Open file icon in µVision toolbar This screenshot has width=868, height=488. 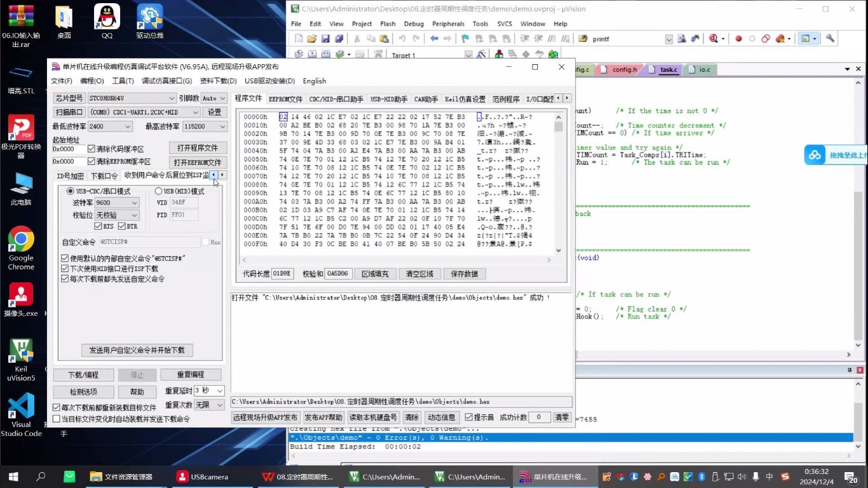312,39
